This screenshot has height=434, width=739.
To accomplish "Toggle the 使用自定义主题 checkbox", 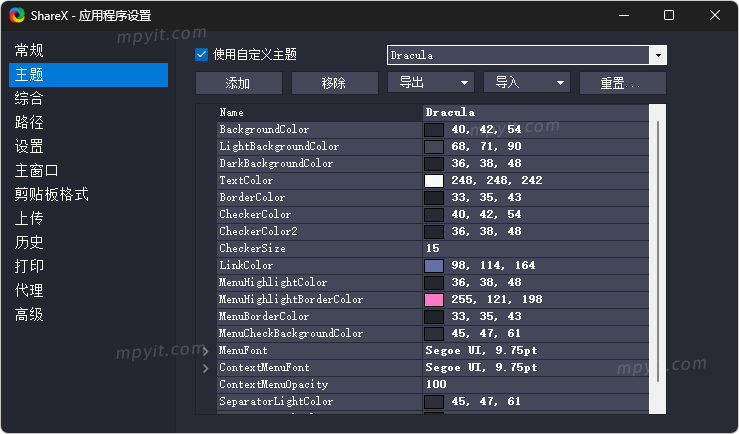I will click(201, 55).
